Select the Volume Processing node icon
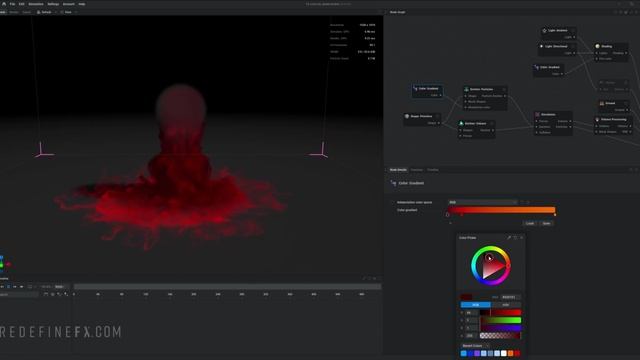This screenshot has width=640, height=360. 598,120
